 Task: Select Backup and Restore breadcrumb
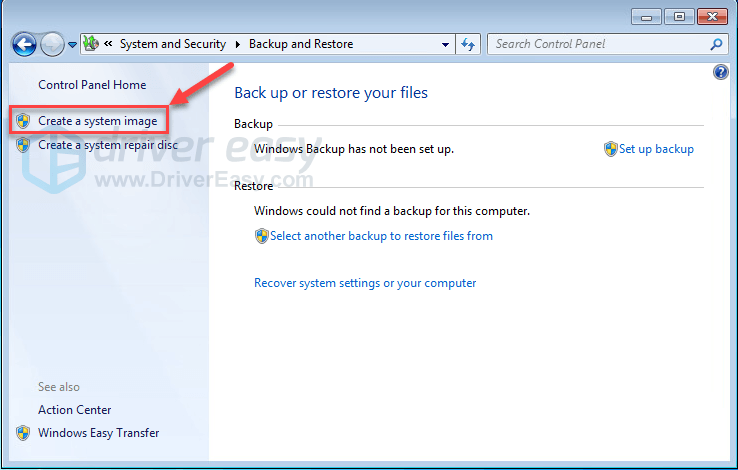[x=301, y=44]
